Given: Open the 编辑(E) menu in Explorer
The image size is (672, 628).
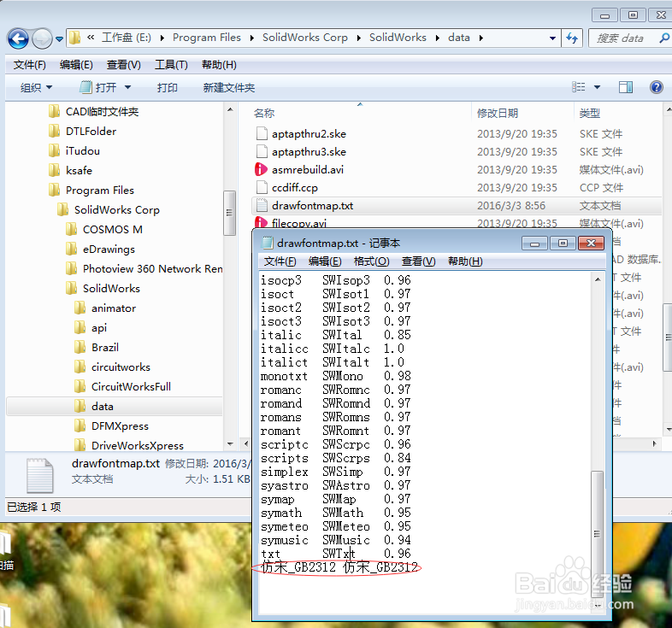Looking at the screenshot, I should [76, 65].
